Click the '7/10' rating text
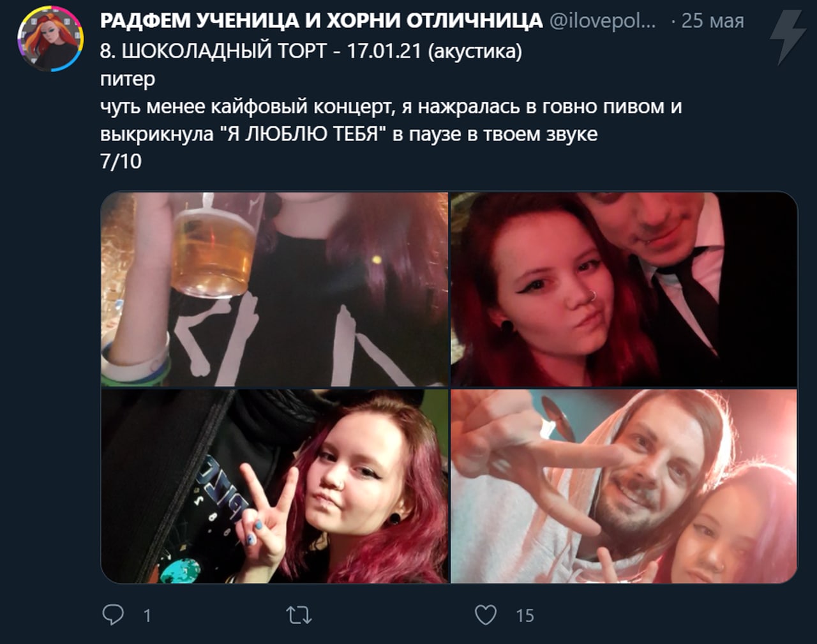The width and height of the screenshot is (817, 644). 121,161
